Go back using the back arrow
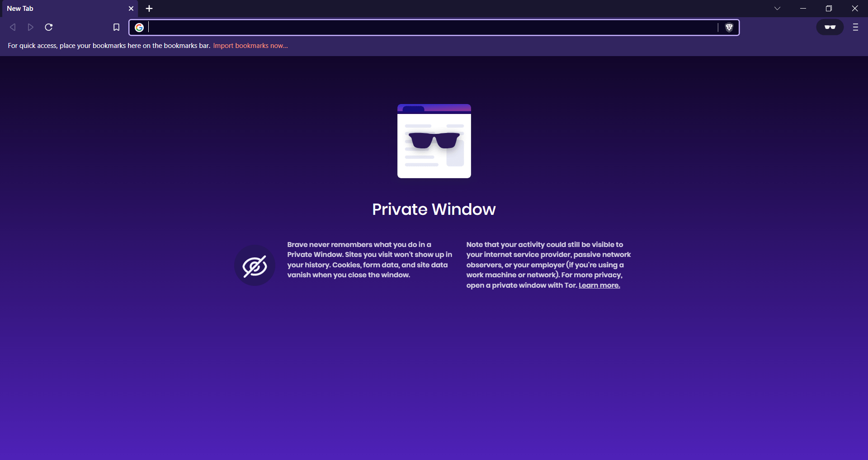The width and height of the screenshot is (868, 460). pos(13,27)
